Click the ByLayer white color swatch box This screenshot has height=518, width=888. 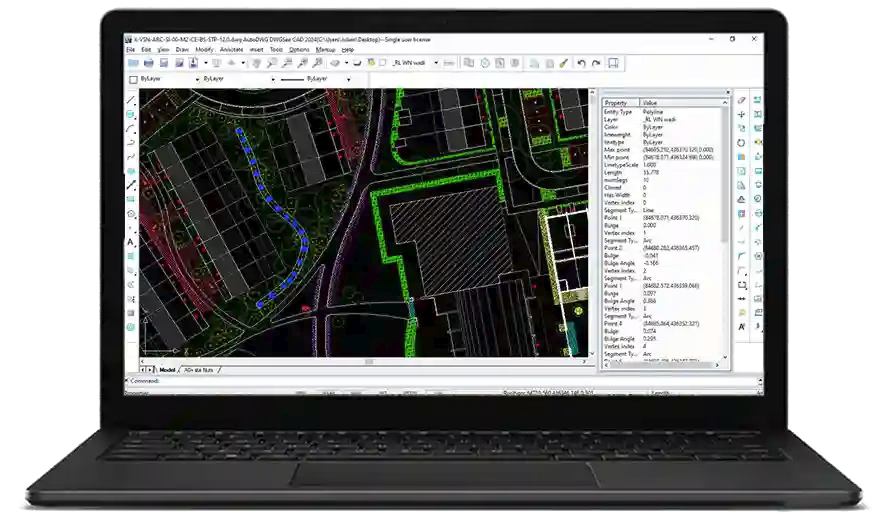[133, 79]
